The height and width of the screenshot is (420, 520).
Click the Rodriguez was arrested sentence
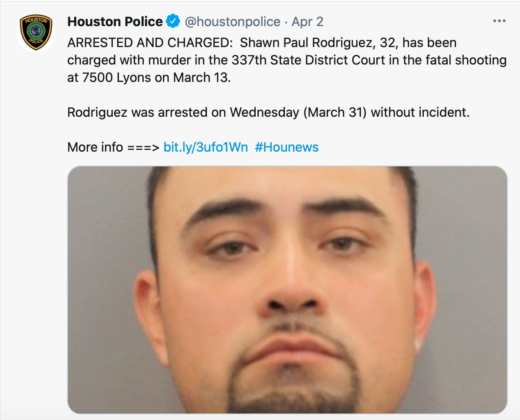click(268, 112)
